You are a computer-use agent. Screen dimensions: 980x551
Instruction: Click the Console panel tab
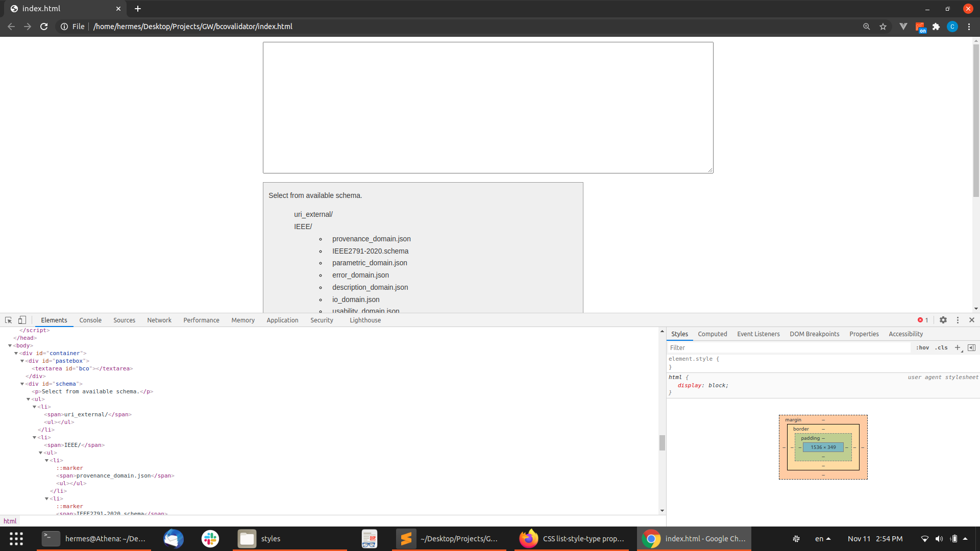tap(89, 319)
